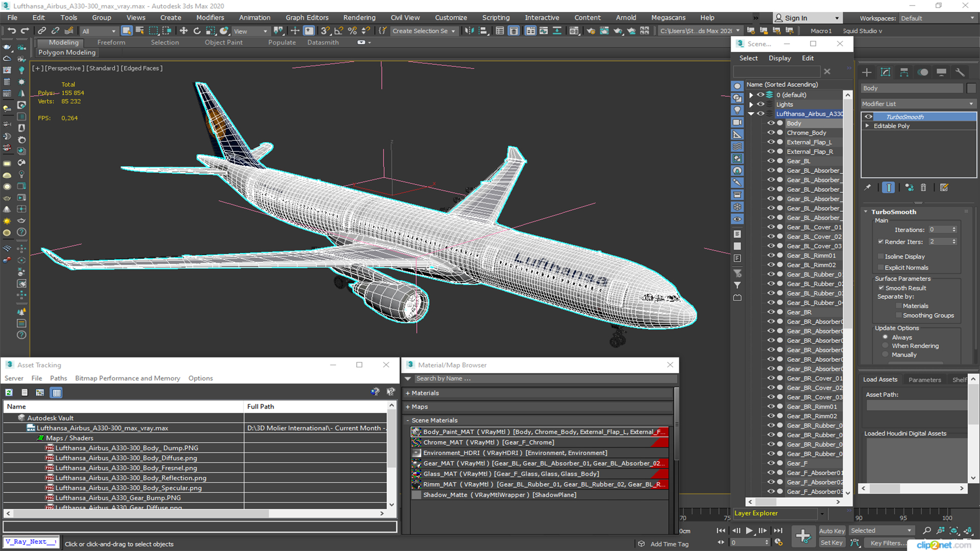Click Table View icon in Asset Tracking
980x551 pixels.
(x=57, y=392)
